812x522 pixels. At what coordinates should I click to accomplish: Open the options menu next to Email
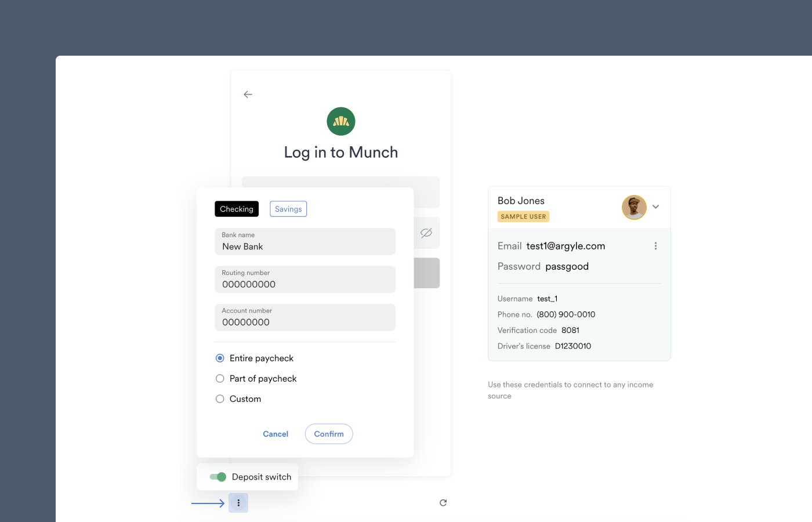655,246
